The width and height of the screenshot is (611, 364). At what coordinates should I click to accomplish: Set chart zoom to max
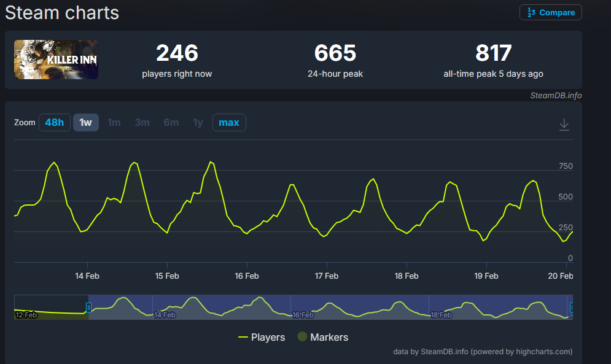(229, 122)
